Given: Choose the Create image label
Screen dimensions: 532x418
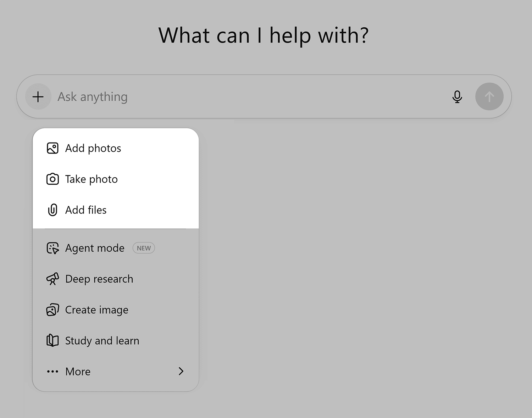Looking at the screenshot, I should tap(97, 310).
